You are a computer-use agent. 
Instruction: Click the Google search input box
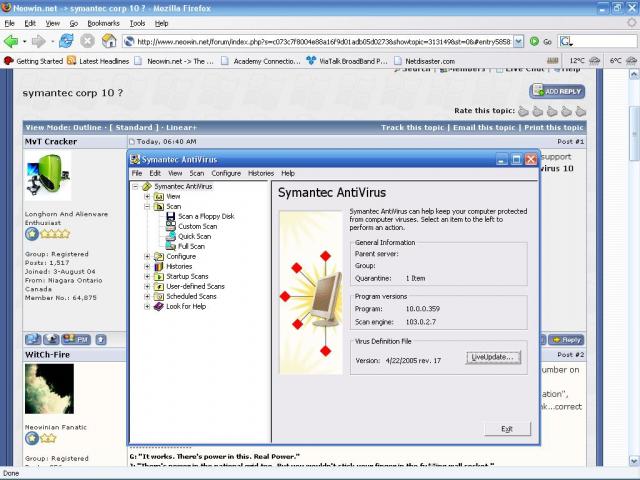click(606, 41)
